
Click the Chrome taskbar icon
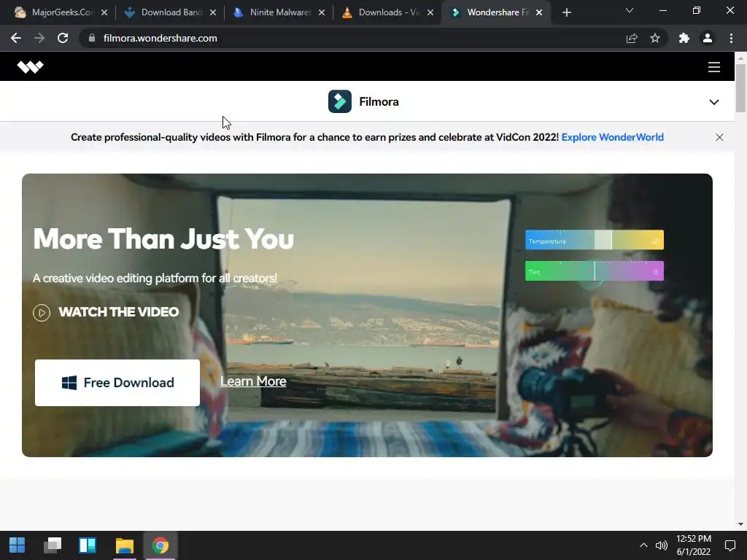click(160, 545)
